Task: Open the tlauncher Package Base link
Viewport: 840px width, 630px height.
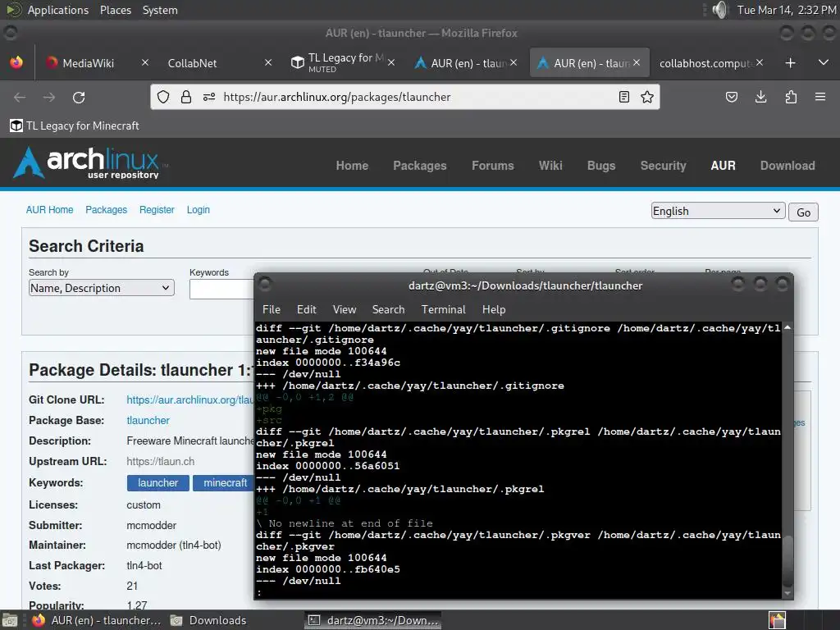Action: coord(148,421)
